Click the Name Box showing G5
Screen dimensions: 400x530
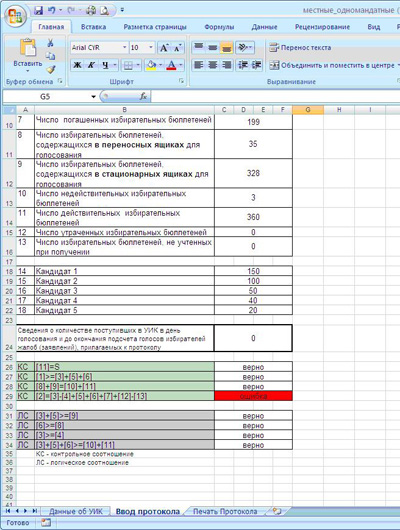point(45,97)
